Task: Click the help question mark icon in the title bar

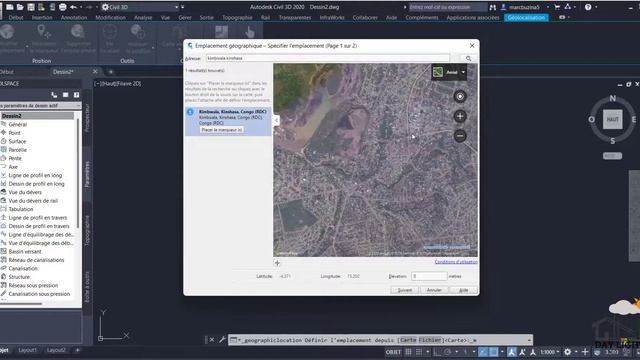Action: pos(588,7)
